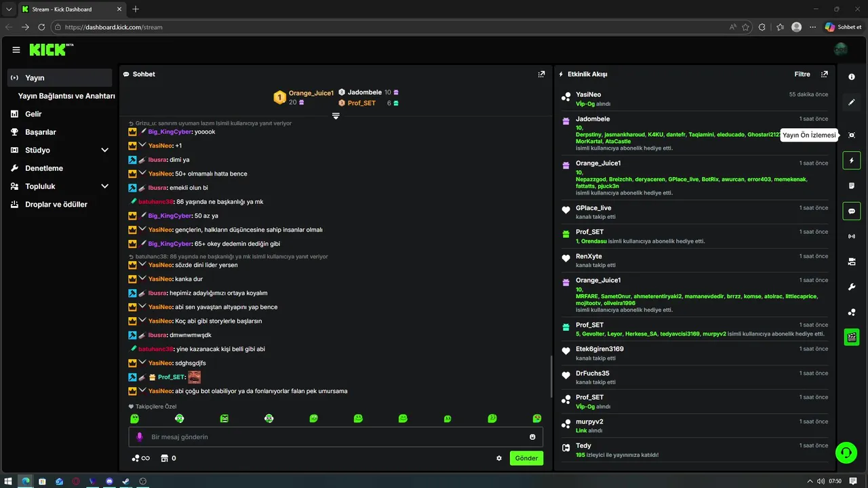
Task: Open a new browser tab
Action: 136,9
